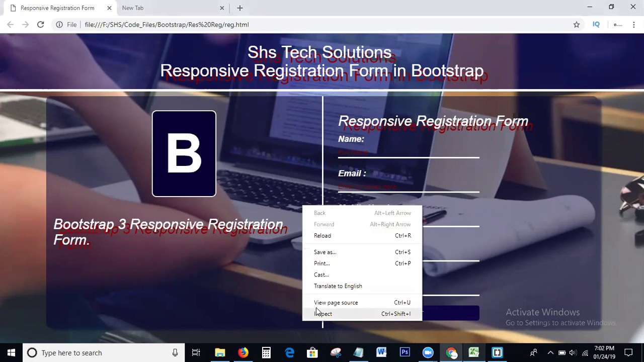Open the volume control in system tray

click(x=574, y=352)
